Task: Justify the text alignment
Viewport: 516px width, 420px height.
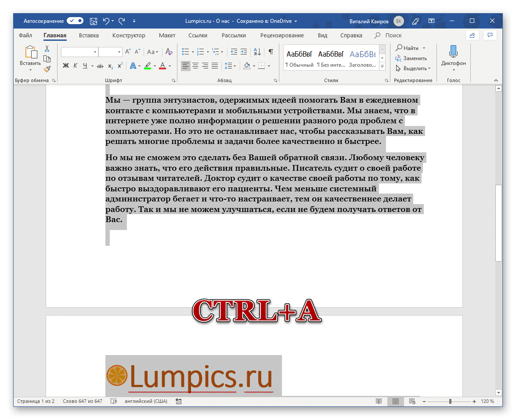Action: (215, 66)
